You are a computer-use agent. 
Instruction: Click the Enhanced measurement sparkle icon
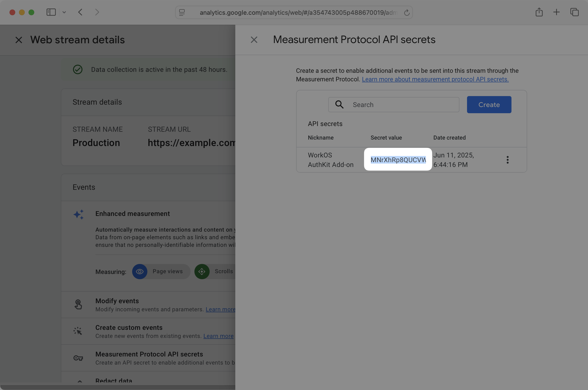pyautogui.click(x=78, y=214)
